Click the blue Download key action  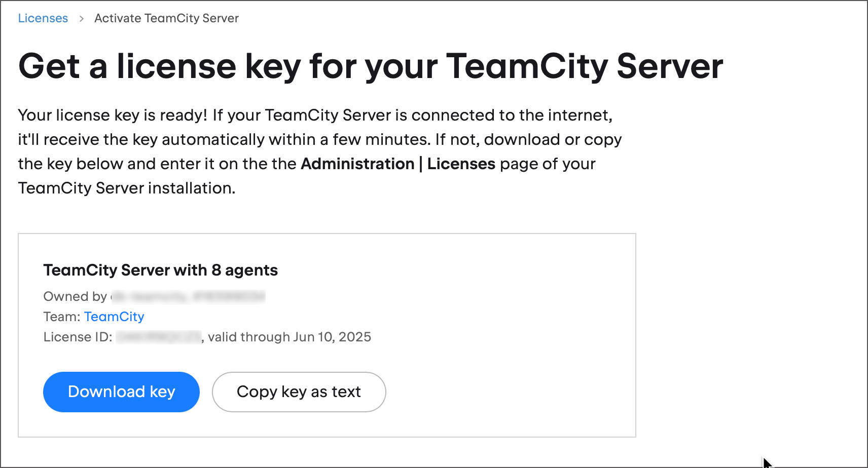tap(121, 392)
